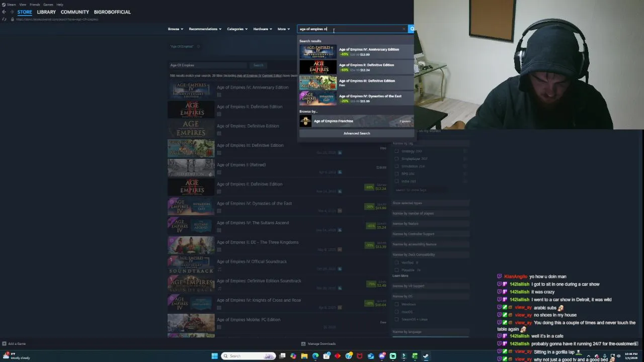Expand Narrow by number of players
644x362 pixels.
point(430,213)
